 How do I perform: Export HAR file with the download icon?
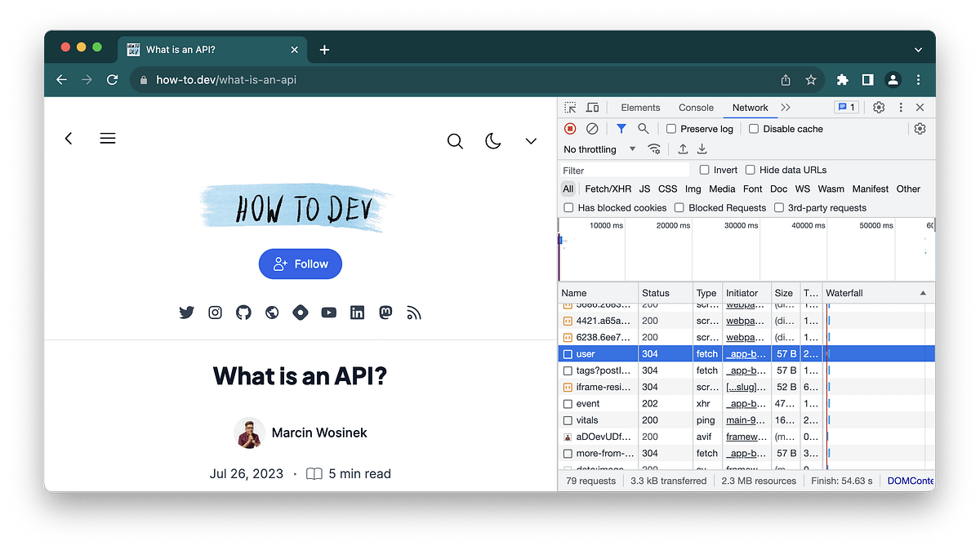pyautogui.click(x=702, y=149)
